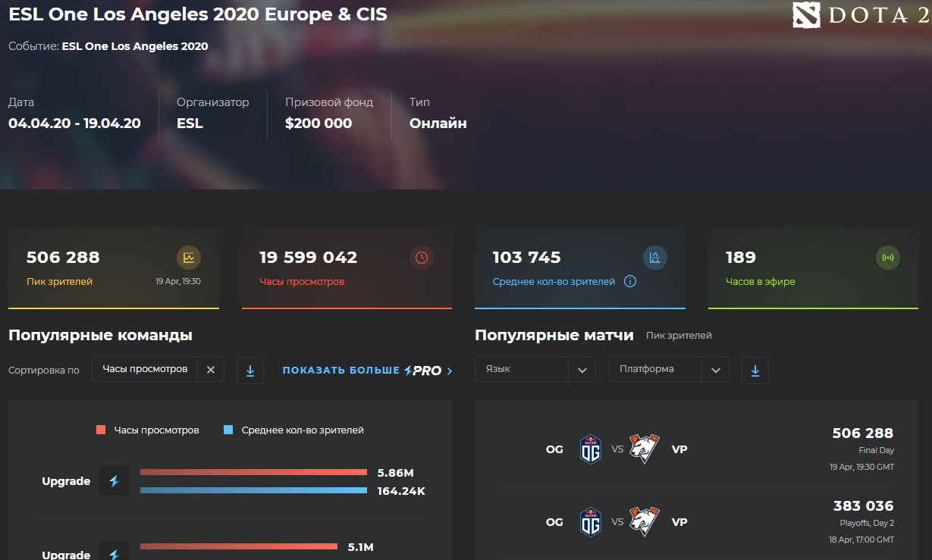
Task: Click the Dota 2 logo
Action: pyautogui.click(x=861, y=16)
